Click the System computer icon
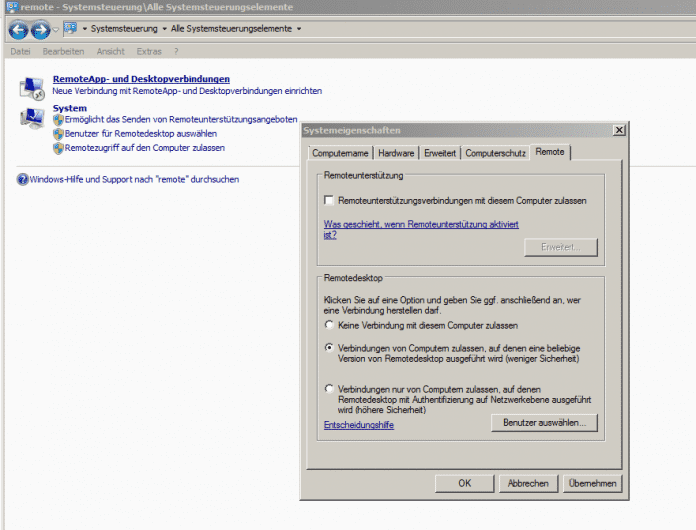696x530 pixels. point(32,119)
